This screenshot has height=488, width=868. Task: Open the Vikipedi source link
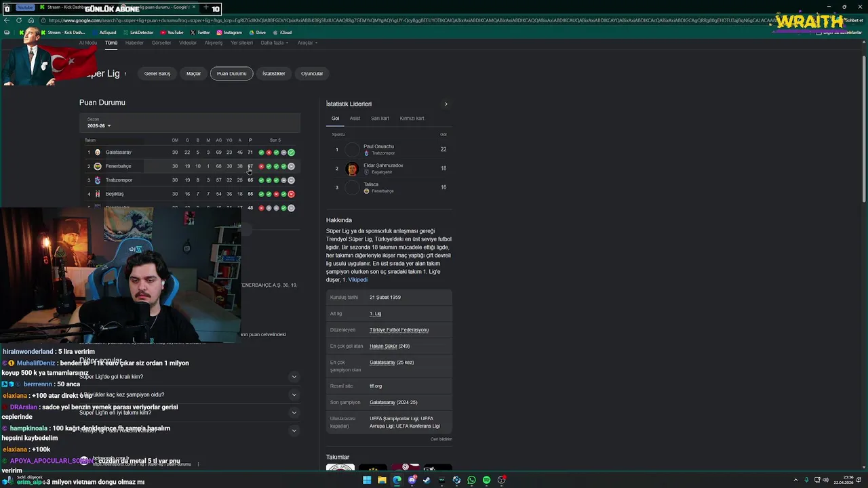click(358, 280)
